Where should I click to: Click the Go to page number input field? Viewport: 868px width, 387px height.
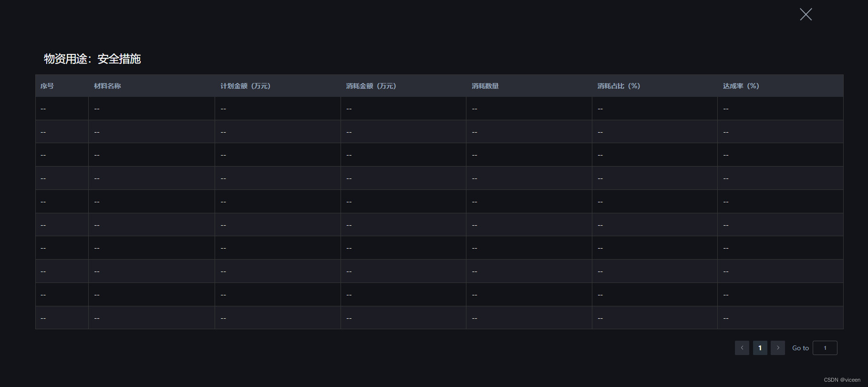[x=825, y=348]
